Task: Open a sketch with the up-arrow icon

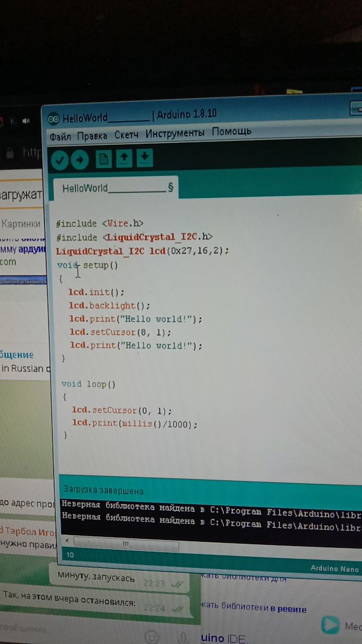Action: click(124, 158)
